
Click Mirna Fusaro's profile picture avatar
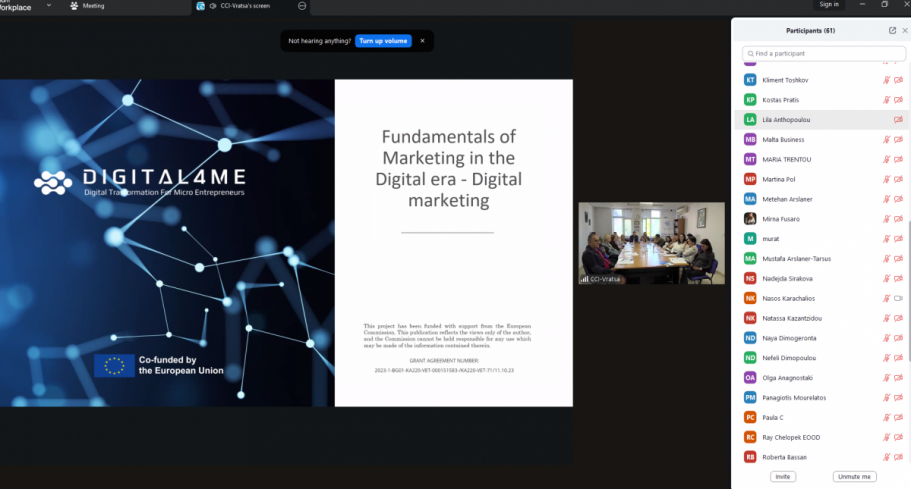coord(750,219)
